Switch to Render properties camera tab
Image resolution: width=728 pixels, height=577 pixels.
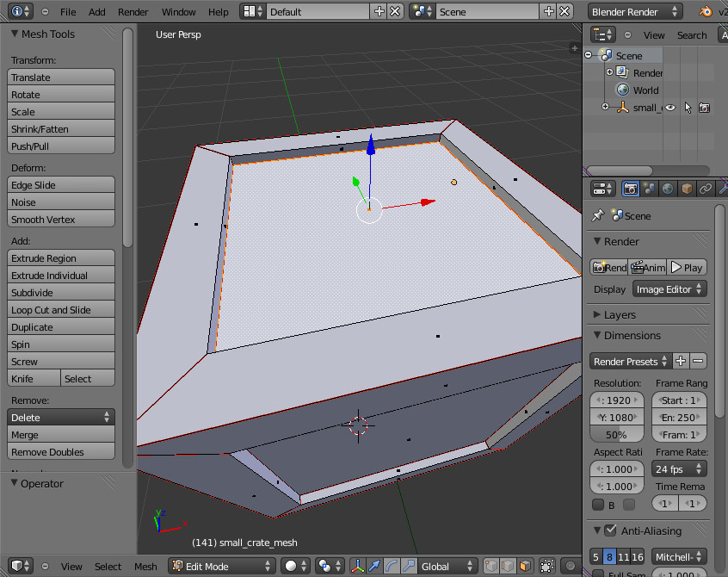click(630, 189)
